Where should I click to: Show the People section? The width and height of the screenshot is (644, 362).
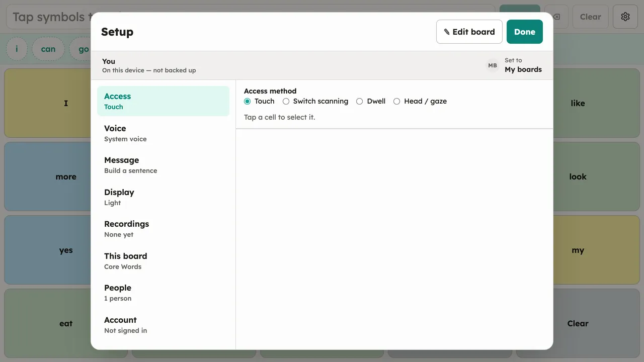coord(163,293)
